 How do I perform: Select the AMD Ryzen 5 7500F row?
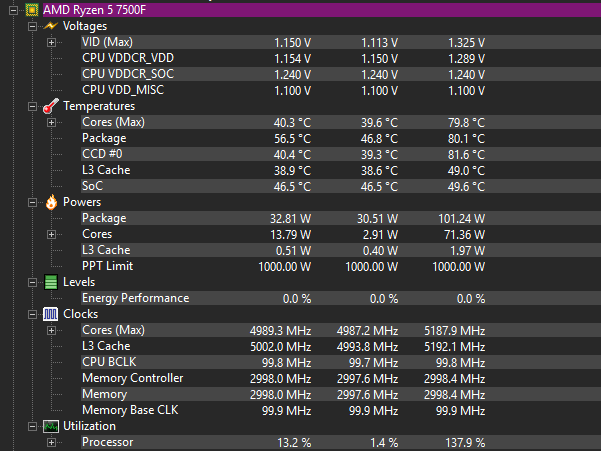coord(322,10)
